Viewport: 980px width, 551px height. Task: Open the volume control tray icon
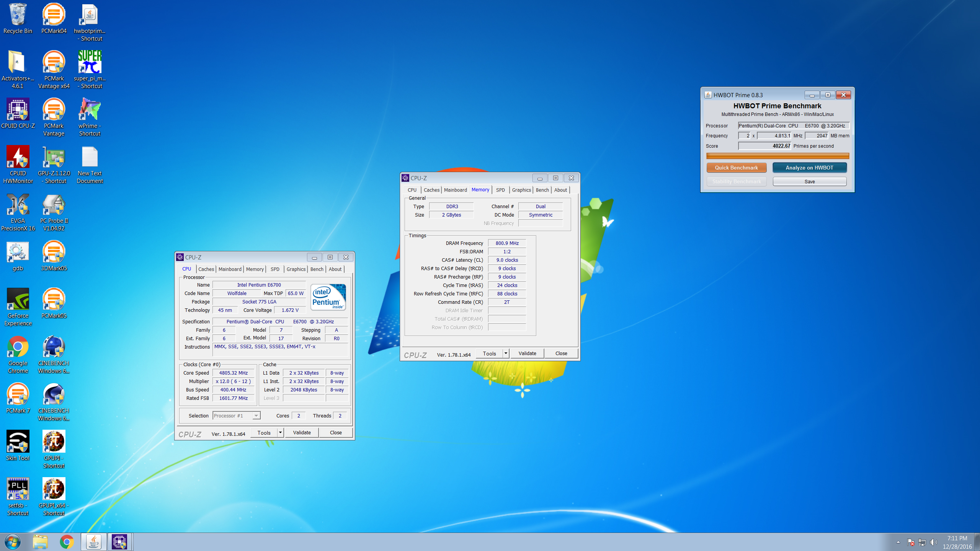coord(933,542)
